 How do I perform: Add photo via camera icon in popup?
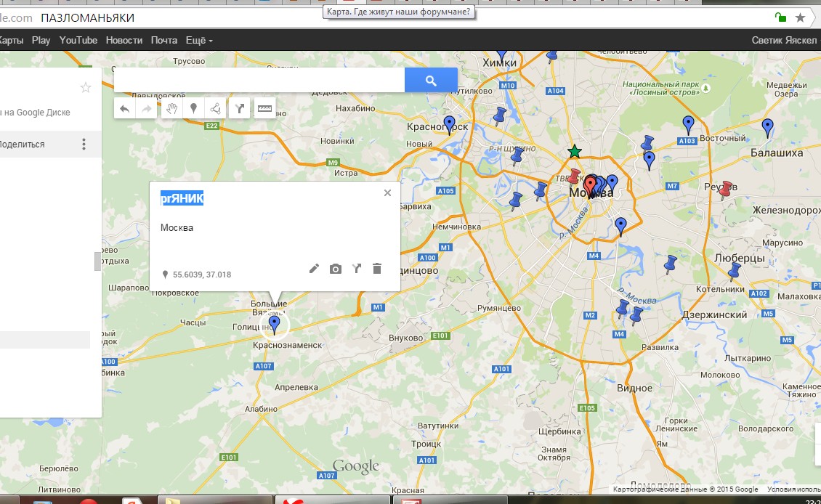coord(335,269)
